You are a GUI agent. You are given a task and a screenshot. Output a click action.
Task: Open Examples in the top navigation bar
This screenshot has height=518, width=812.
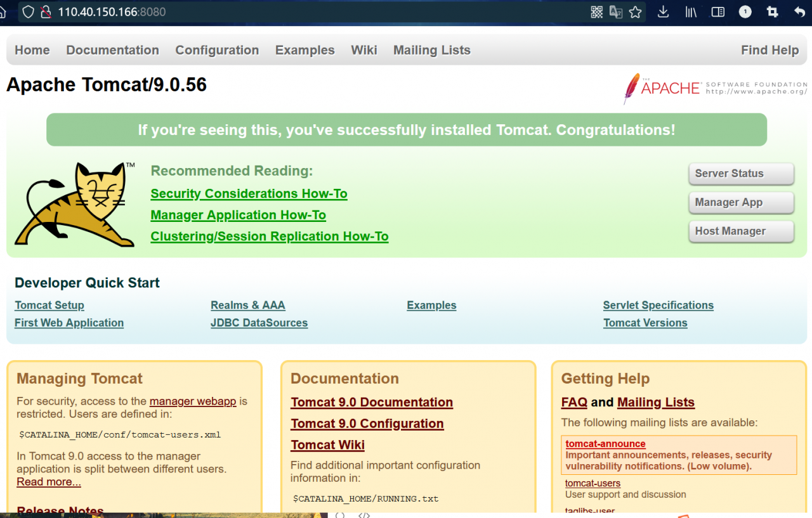click(305, 50)
